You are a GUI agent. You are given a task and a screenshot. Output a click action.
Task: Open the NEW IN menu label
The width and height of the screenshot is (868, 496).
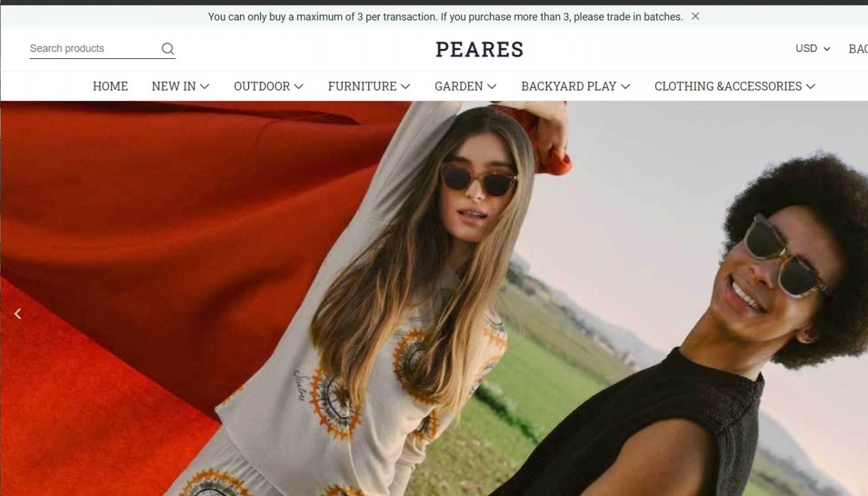[174, 86]
